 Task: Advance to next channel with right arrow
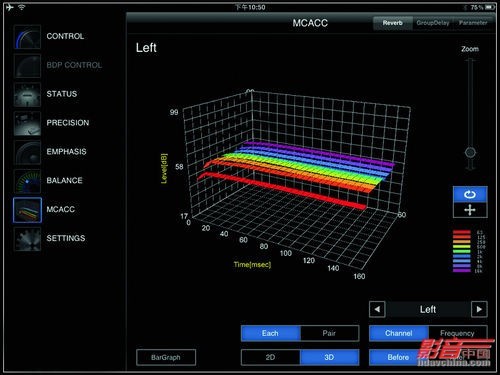click(x=479, y=309)
